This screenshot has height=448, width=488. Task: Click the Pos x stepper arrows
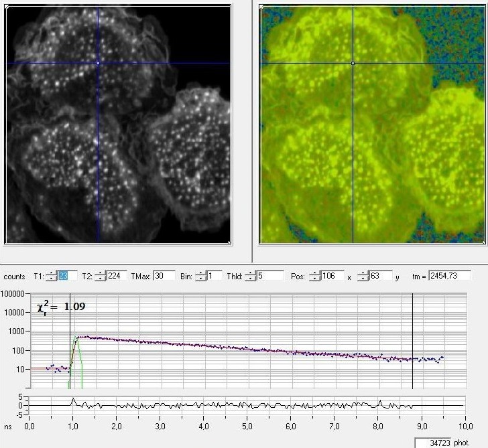pos(314,276)
